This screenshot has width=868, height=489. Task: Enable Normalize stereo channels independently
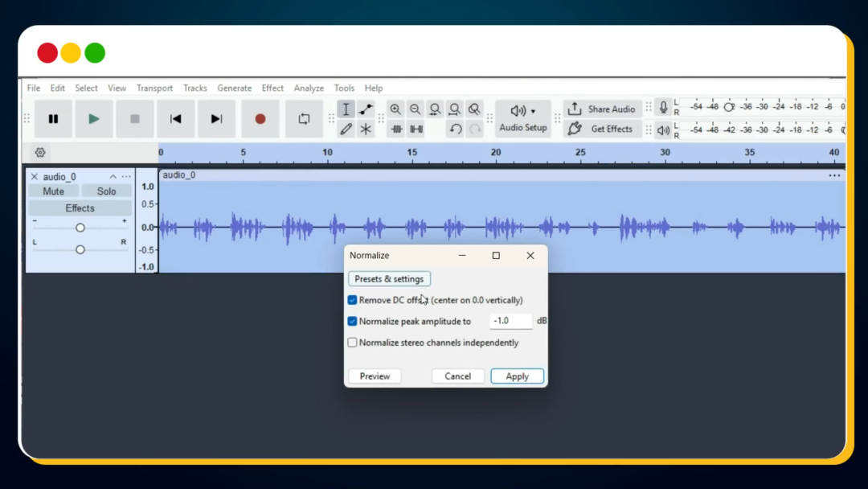(x=352, y=343)
